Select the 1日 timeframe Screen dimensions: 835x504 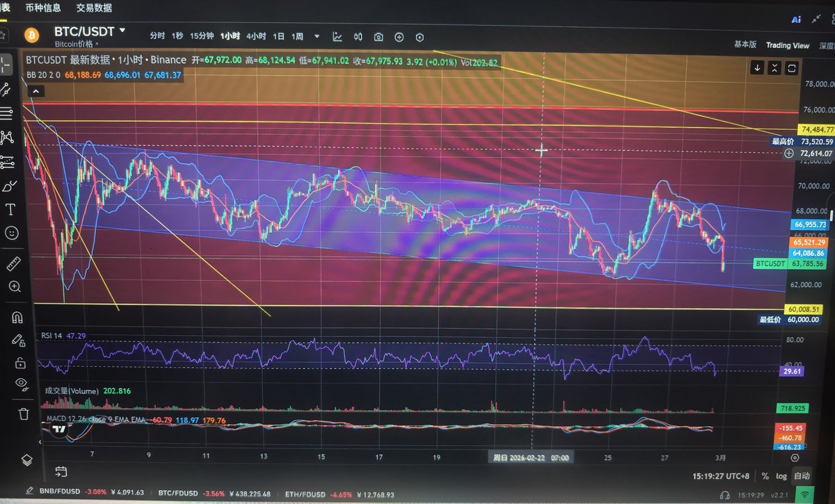(278, 36)
